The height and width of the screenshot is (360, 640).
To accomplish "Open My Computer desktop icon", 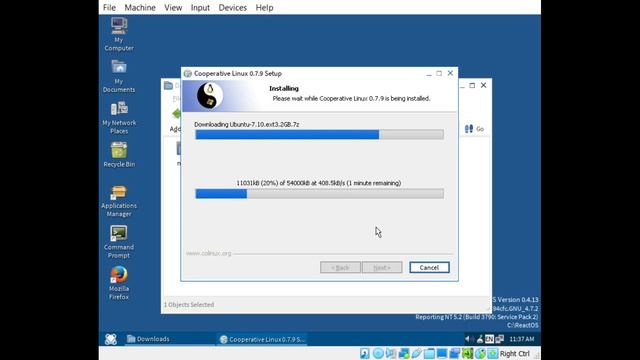I will click(119, 34).
